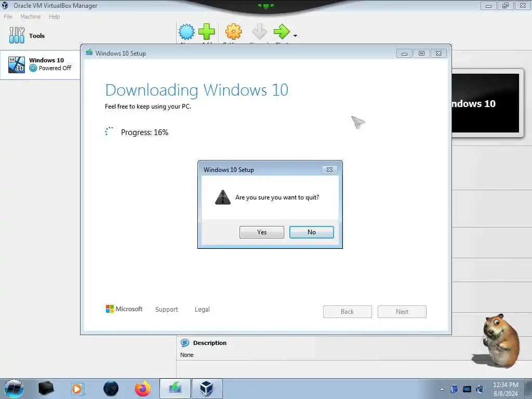Viewport: 532px width, 399px height.
Task: Click the Windows 10 VM preview thumbnail
Action: point(486,103)
